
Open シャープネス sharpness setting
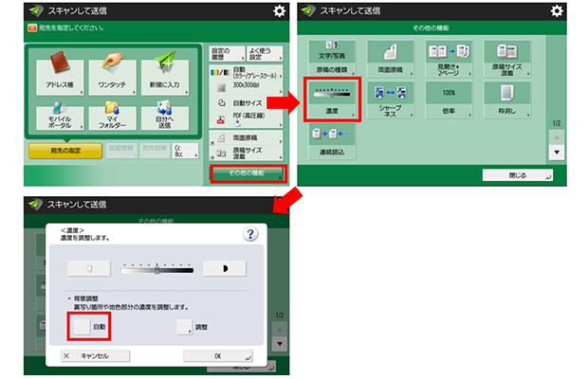[392, 99]
